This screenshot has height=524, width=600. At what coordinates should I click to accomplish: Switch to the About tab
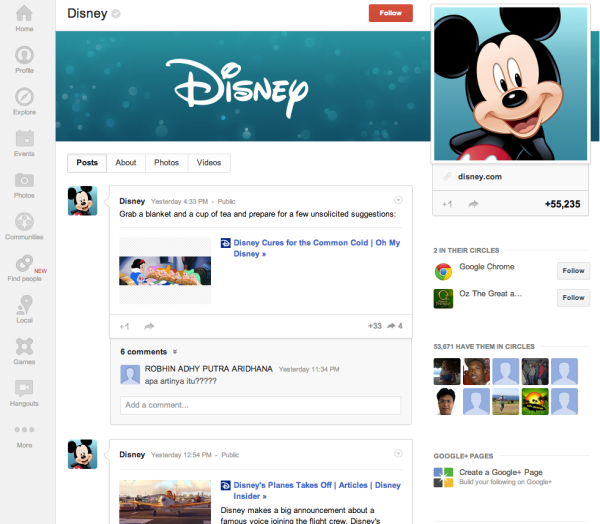tap(126, 163)
